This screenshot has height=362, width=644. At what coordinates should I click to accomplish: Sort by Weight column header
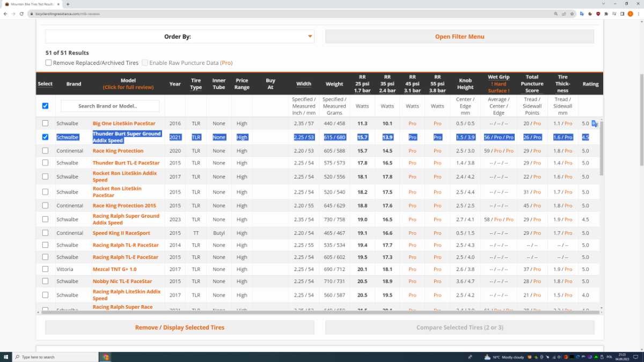[x=334, y=84]
